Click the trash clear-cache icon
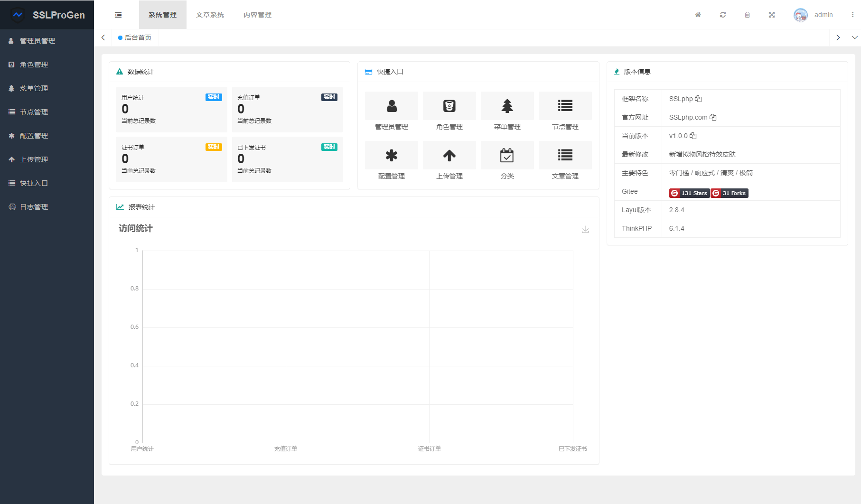Viewport: 861px width, 504px height. 747,15
